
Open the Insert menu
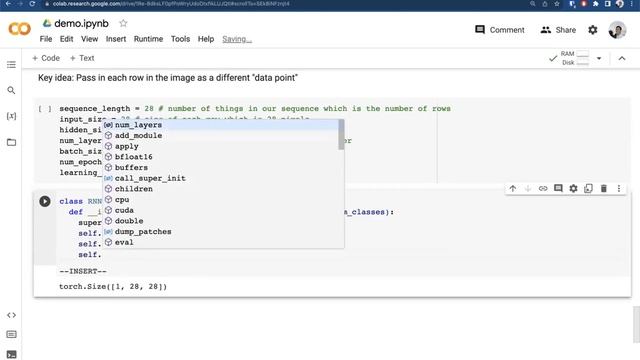(x=116, y=39)
